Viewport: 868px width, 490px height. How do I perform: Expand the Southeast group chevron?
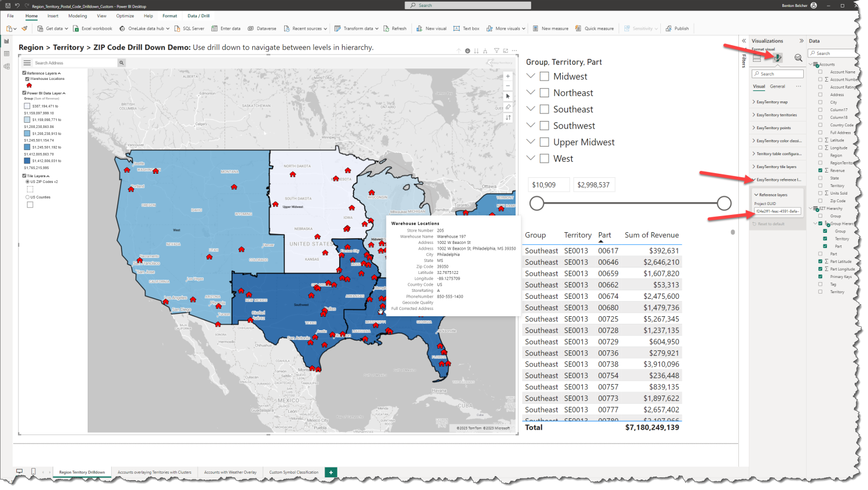531,109
